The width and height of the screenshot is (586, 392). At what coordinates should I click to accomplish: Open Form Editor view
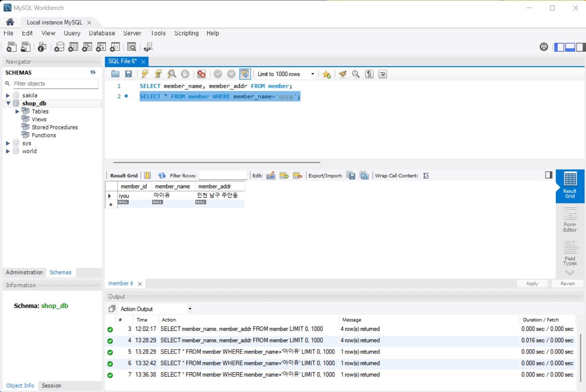click(570, 220)
